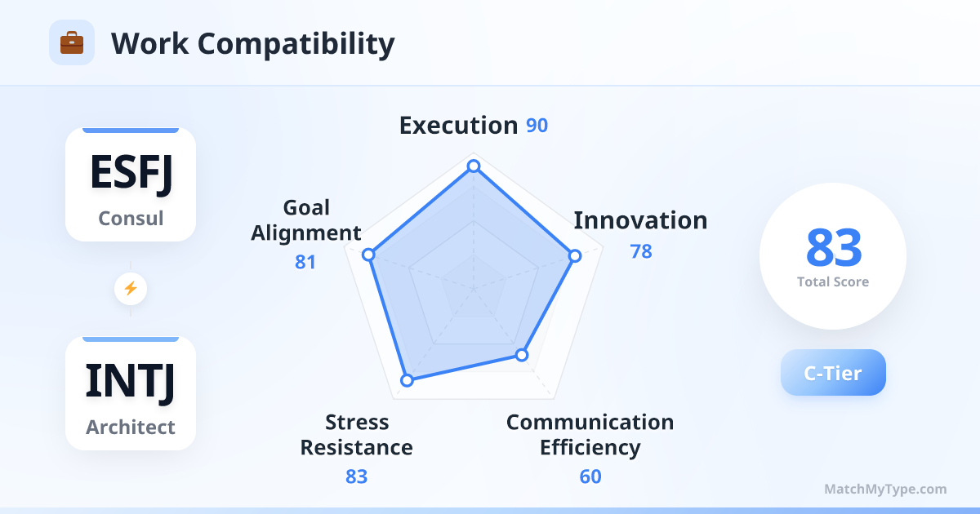Image resolution: width=980 pixels, height=514 pixels.
Task: Select the Goal Alignment radar point
Action: (x=368, y=255)
